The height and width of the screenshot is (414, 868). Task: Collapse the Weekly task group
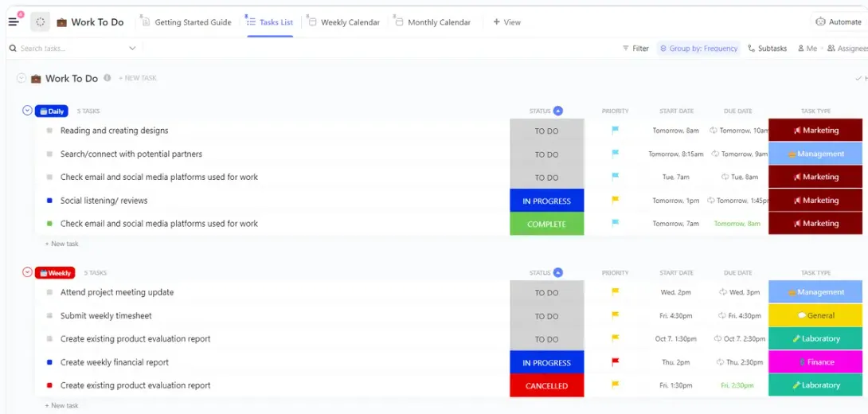click(x=27, y=272)
